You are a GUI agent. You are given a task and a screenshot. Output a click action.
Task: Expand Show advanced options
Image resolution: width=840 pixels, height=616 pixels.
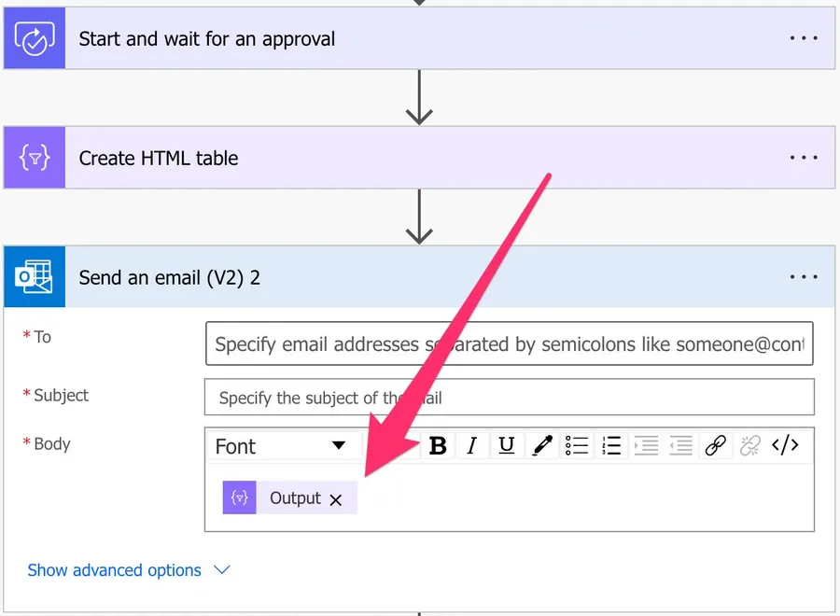pyautogui.click(x=128, y=570)
